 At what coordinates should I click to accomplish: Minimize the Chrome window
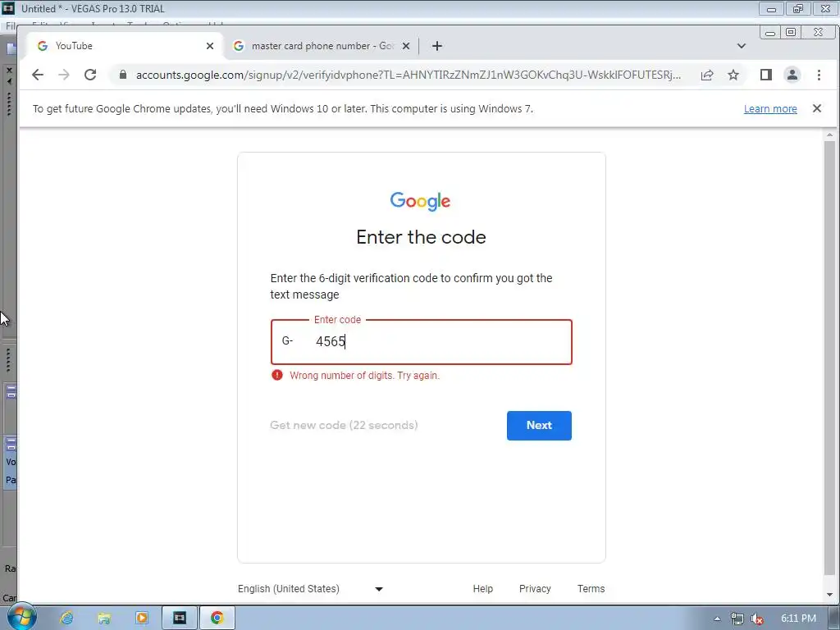770,33
